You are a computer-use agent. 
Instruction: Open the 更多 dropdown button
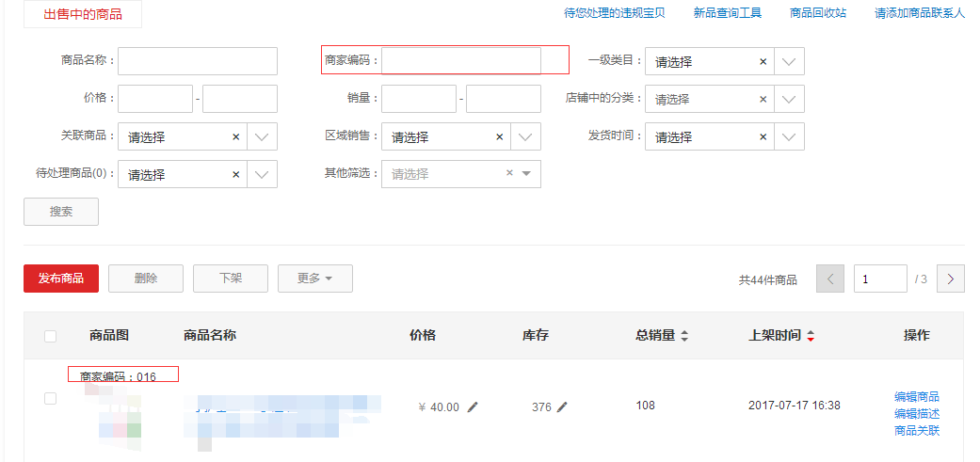point(315,279)
